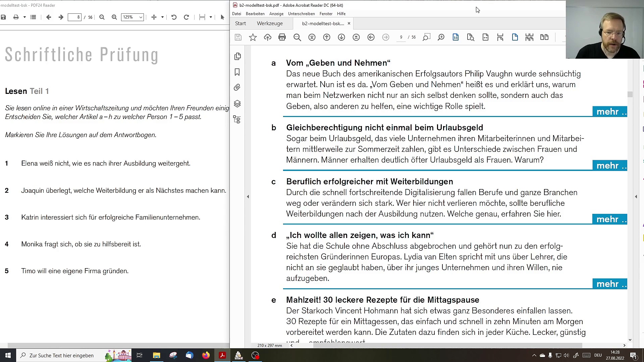The width and height of the screenshot is (644, 362).
Task: Open the bookmarks panel in Acrobat sidebar
Action: tap(237, 72)
